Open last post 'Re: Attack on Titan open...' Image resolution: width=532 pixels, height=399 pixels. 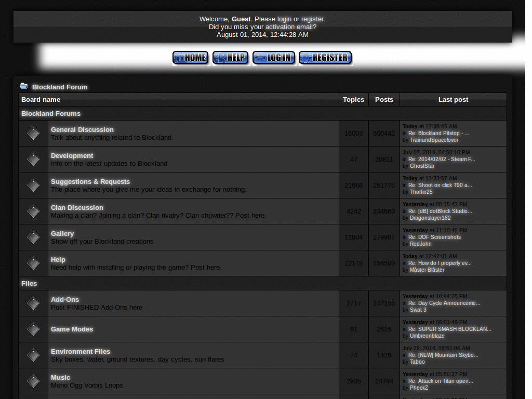pos(441,381)
